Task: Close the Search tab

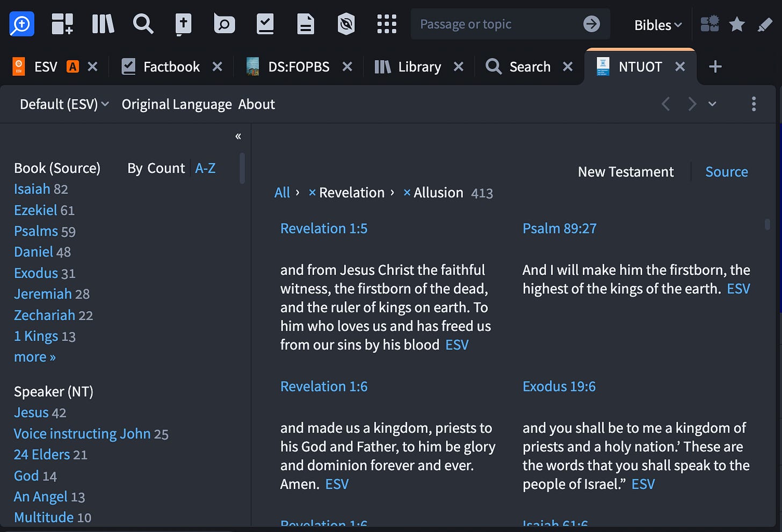Action: 568,67
